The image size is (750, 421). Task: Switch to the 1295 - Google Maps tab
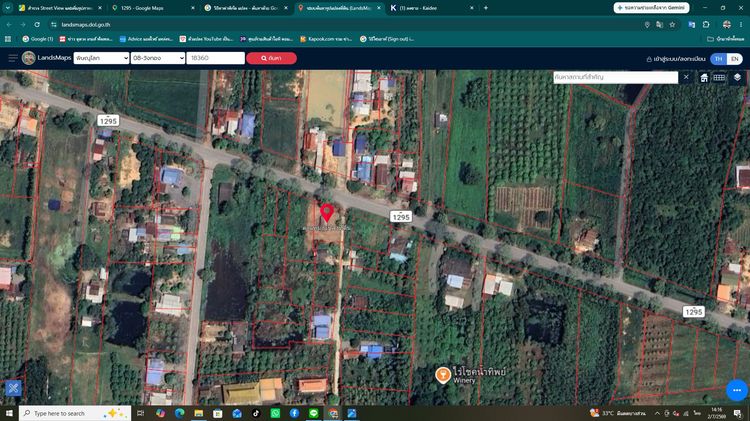153,8
